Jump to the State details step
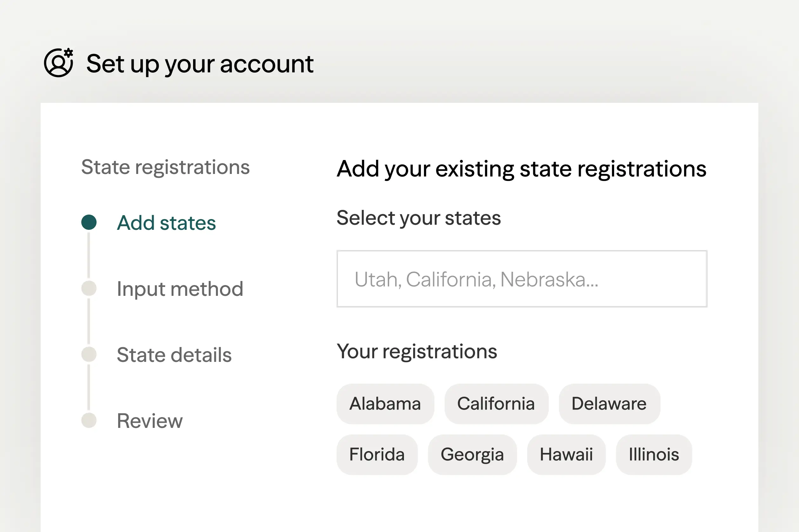Viewport: 799px width, 532px height. pos(174,355)
